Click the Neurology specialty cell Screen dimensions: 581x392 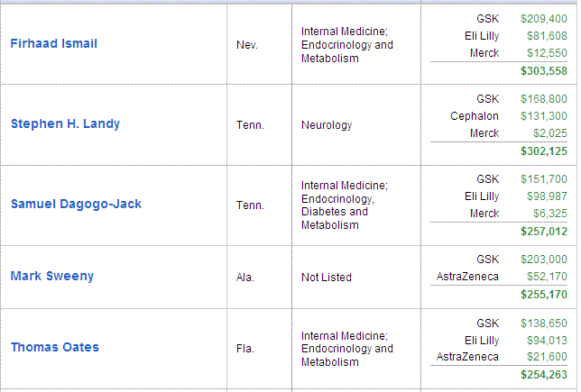click(327, 125)
